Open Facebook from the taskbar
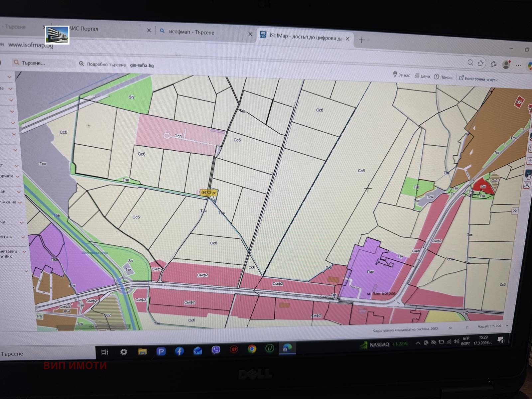The height and width of the screenshot is (399, 532). [x=179, y=349]
